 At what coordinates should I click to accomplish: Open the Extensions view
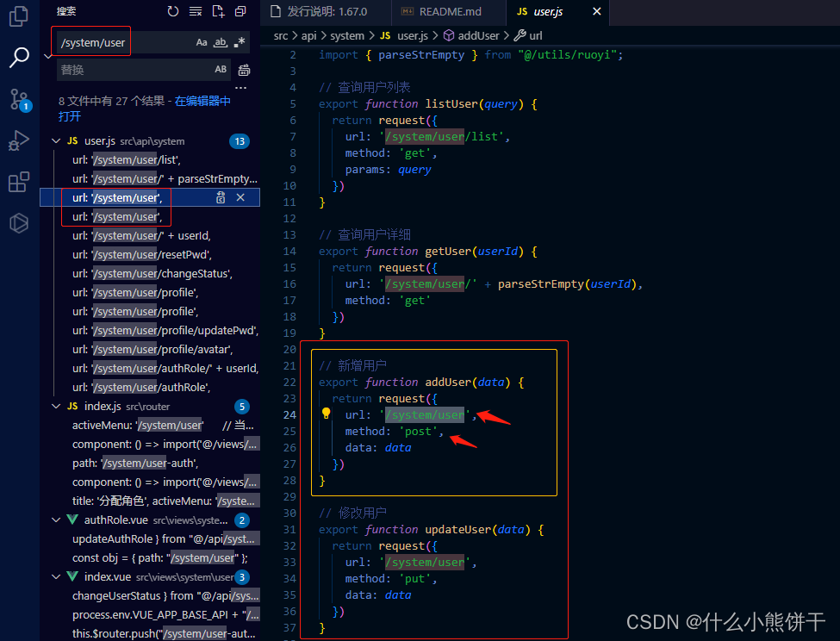[19, 182]
